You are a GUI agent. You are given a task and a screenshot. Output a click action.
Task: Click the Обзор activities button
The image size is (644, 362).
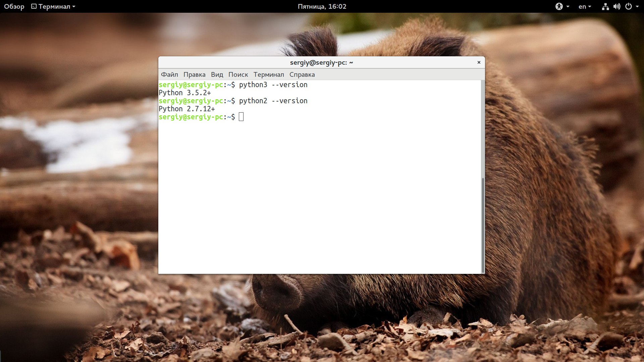(x=14, y=6)
